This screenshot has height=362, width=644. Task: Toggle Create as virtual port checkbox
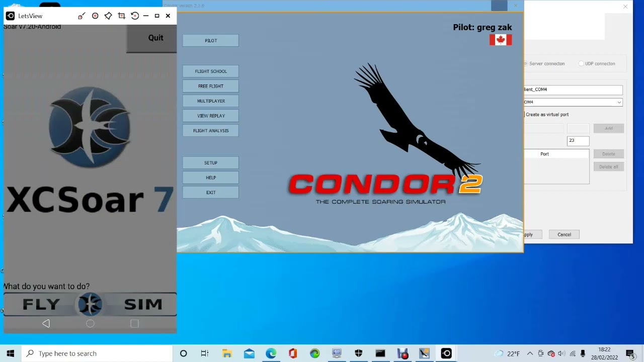(x=524, y=115)
